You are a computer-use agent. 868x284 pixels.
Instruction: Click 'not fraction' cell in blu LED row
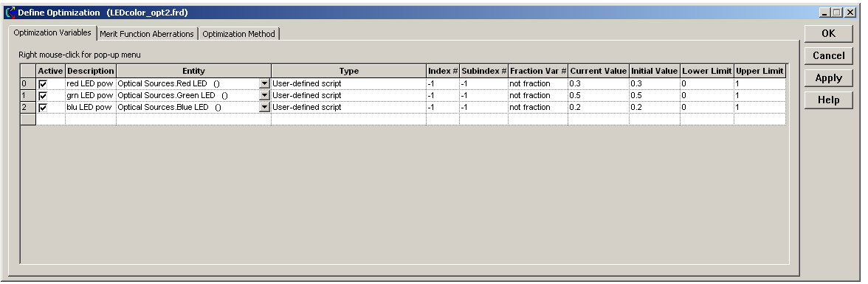click(538, 108)
